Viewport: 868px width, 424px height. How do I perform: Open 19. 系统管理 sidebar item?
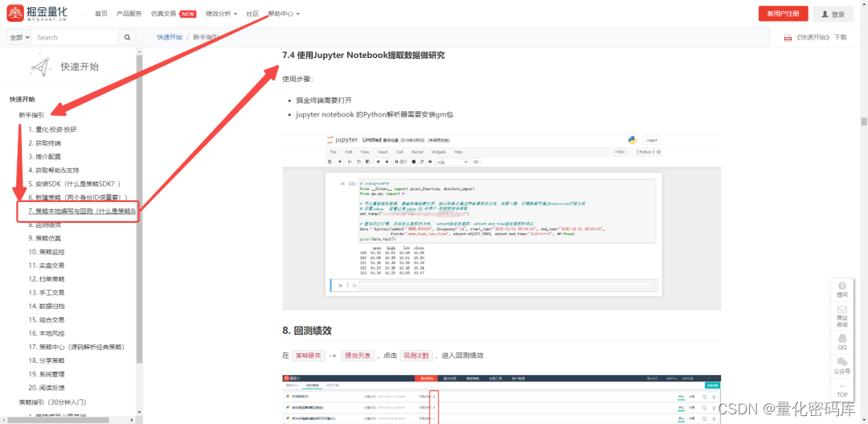(47, 374)
